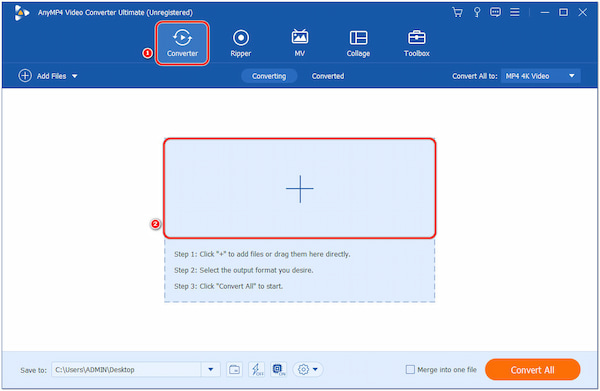This screenshot has height=391, width=600.
Task: Click the 'Step 1' instruction text
Action: pyautogui.click(x=262, y=254)
